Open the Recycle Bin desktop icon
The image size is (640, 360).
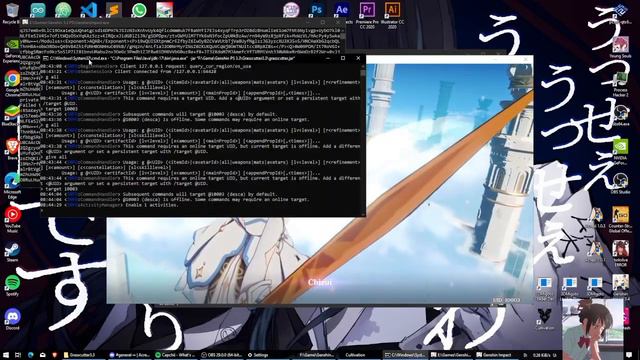coord(12,12)
